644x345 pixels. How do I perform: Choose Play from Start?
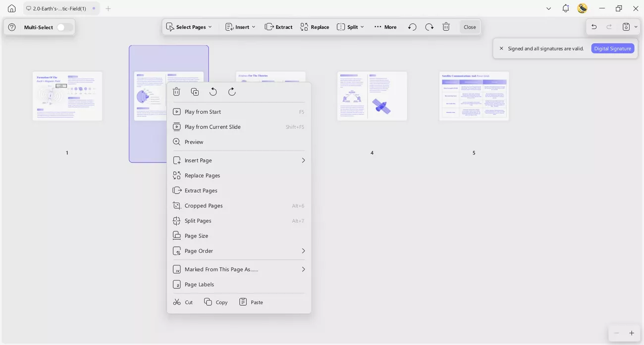click(x=239, y=112)
